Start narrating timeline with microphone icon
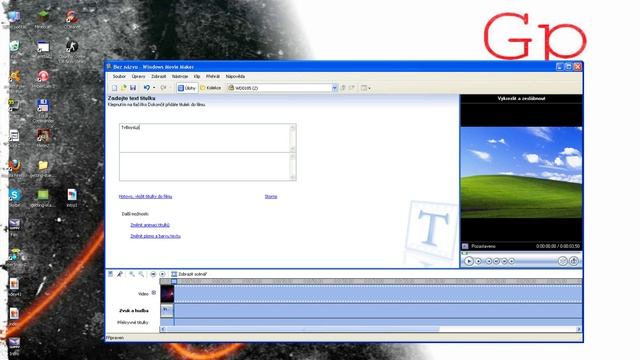Screen dimensions: 640x360 pyautogui.click(x=120, y=274)
